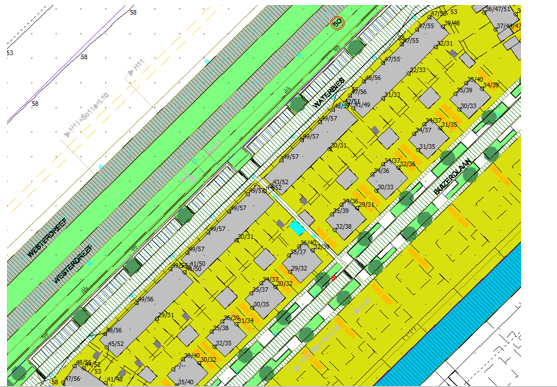Select the 43/52 height label
This screenshot has height=387, width=557.
point(281,182)
